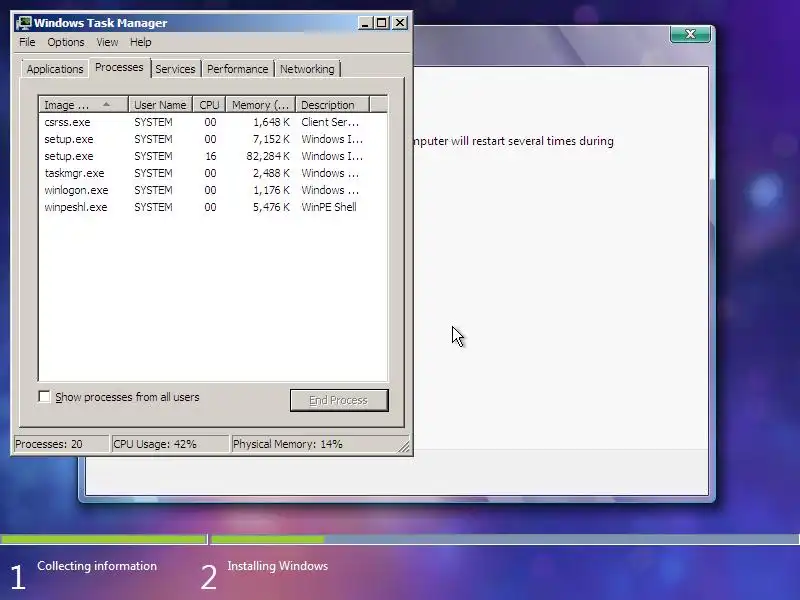Select the winlogon.exe process
Image resolution: width=800 pixels, height=600 pixels.
(213, 190)
